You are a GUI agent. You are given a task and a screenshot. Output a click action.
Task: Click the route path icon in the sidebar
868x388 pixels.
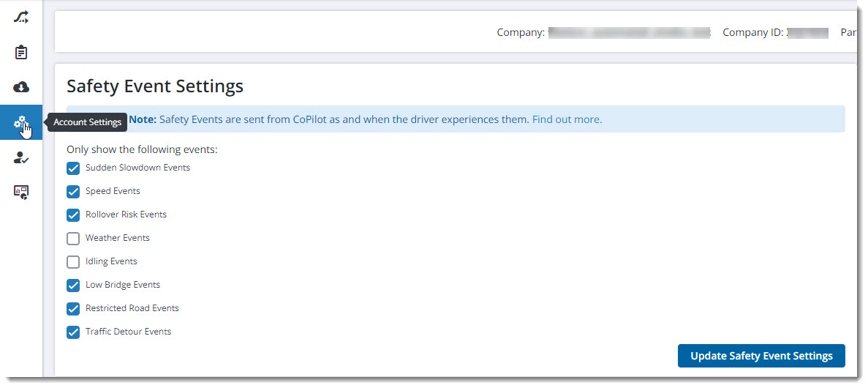coord(21,17)
